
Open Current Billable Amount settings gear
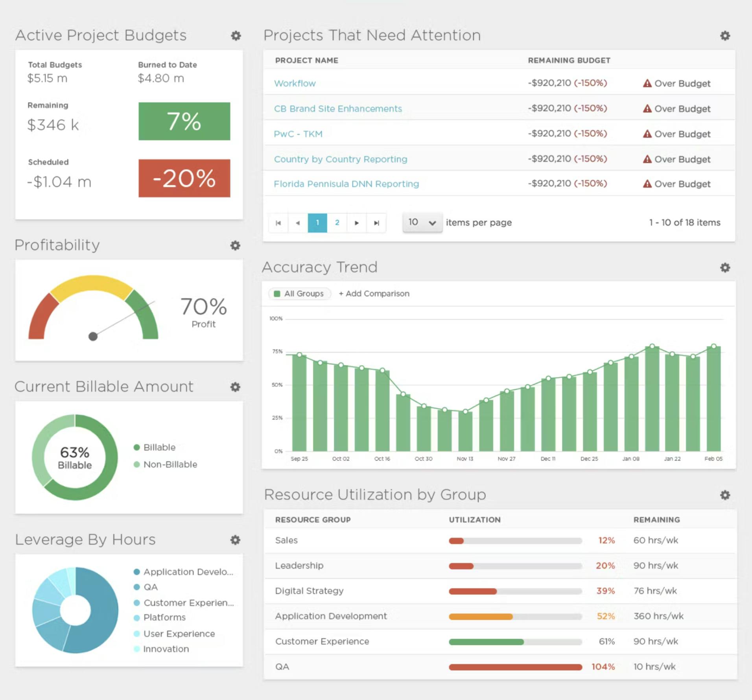tap(235, 387)
